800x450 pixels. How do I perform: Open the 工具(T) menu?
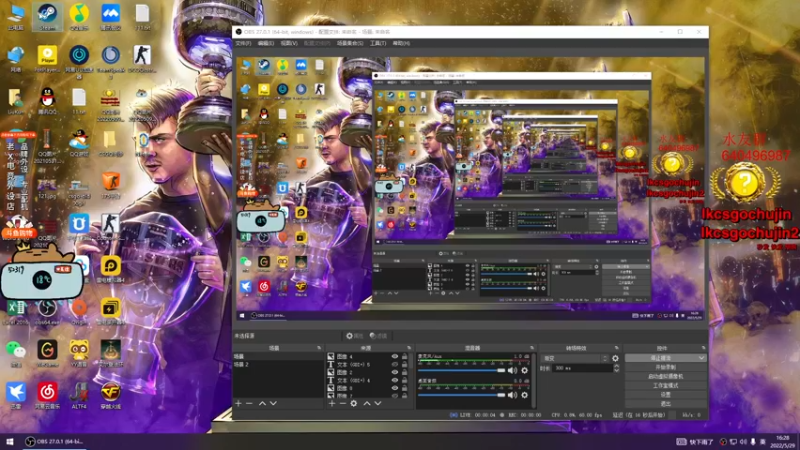tap(378, 43)
